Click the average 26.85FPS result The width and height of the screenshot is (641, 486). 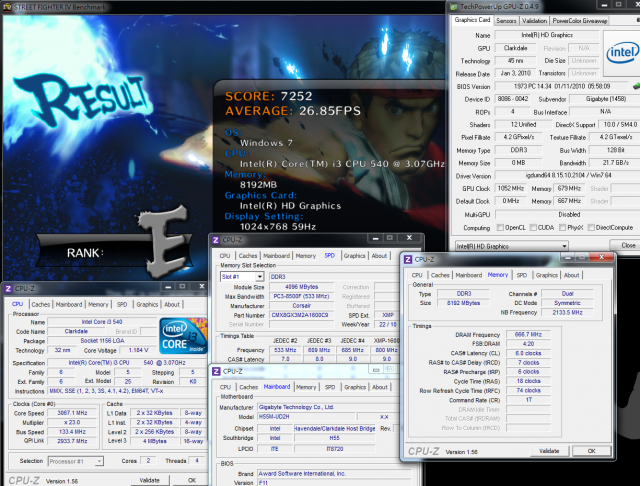330,111
